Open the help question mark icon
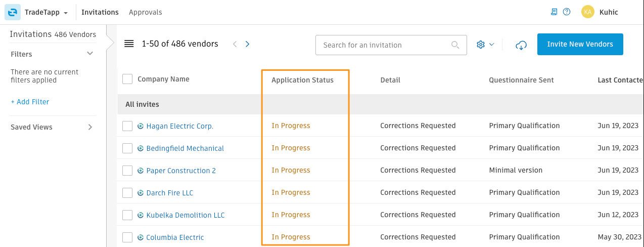This screenshot has height=247, width=644. point(567,12)
